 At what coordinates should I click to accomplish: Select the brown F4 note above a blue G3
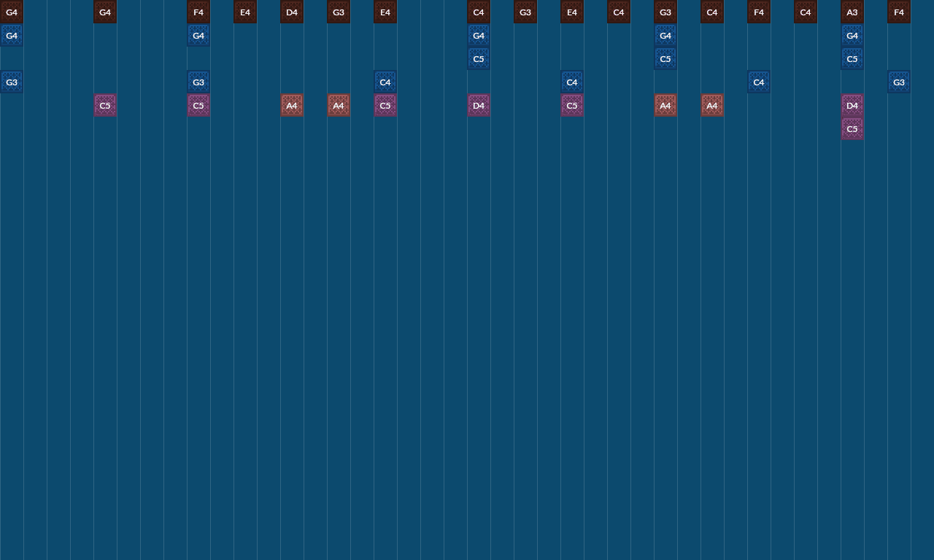(899, 12)
